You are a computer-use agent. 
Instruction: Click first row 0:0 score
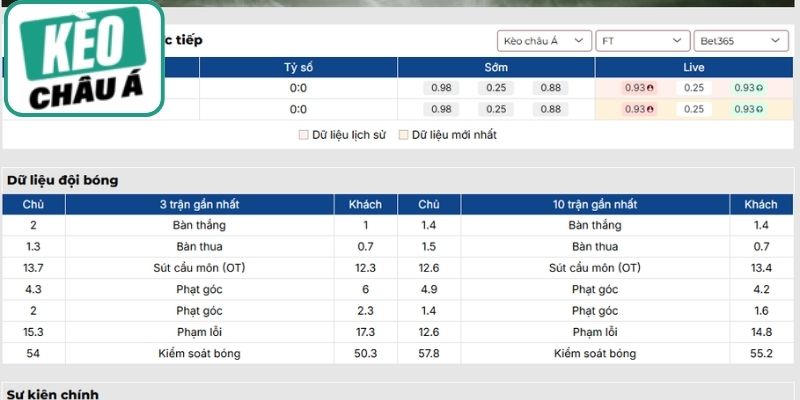click(298, 88)
